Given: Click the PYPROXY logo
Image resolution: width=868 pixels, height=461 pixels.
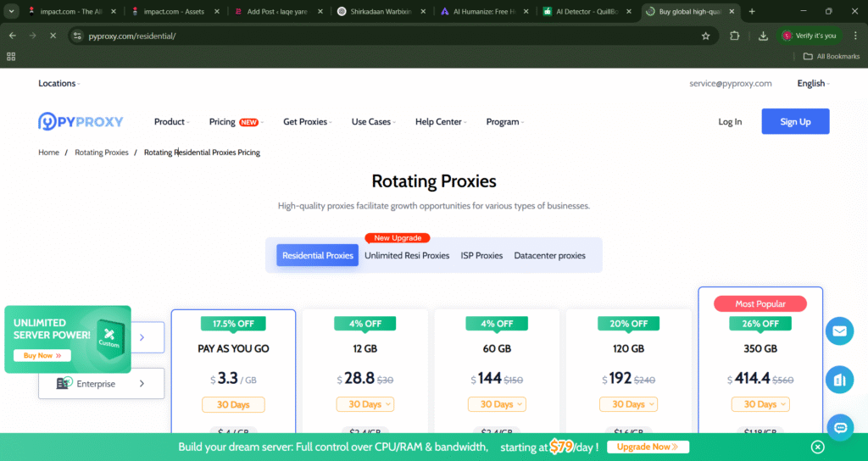Looking at the screenshot, I should pos(81,121).
